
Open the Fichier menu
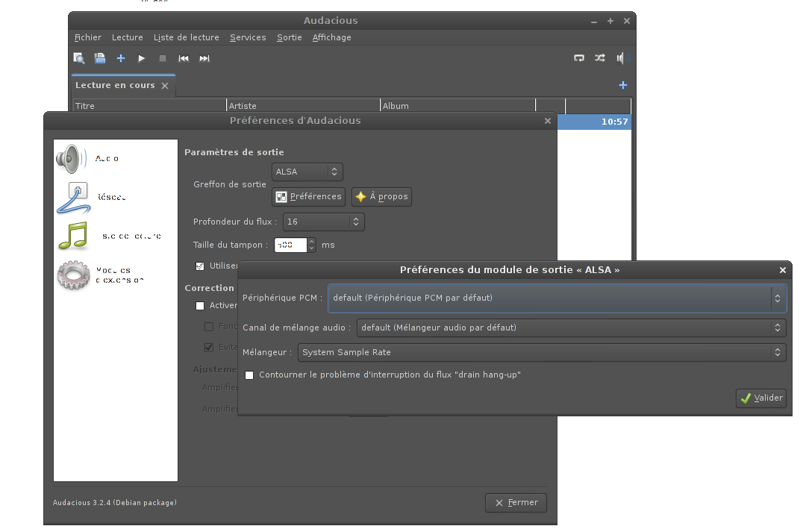click(88, 37)
